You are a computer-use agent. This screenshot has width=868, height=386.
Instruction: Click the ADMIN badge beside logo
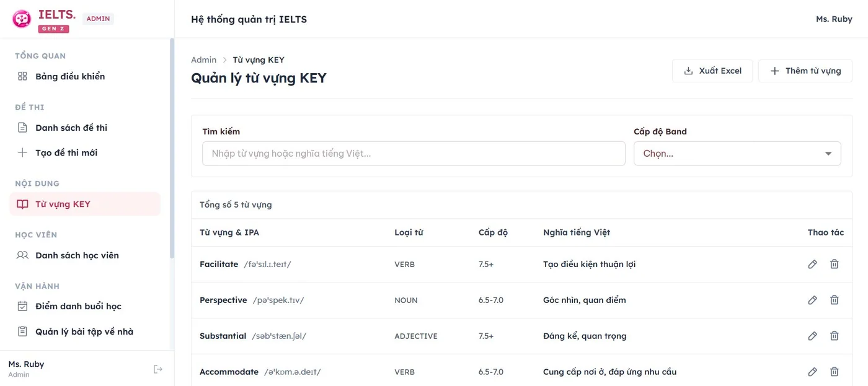pos(98,19)
